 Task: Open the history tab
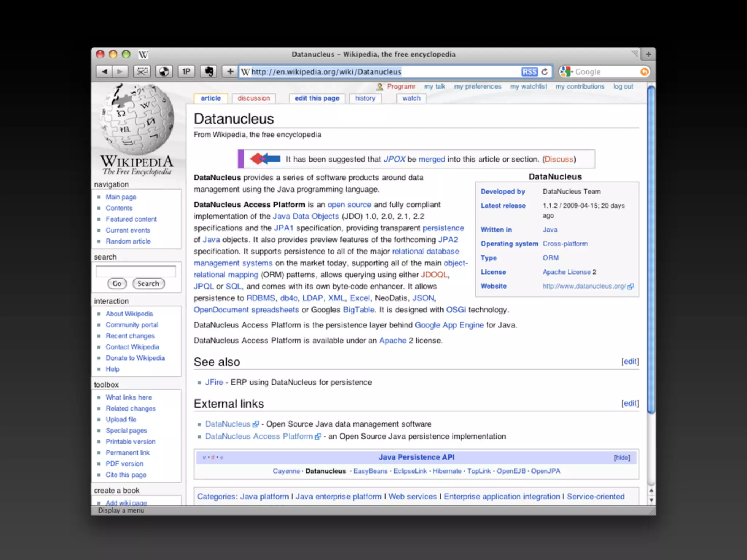pyautogui.click(x=365, y=98)
